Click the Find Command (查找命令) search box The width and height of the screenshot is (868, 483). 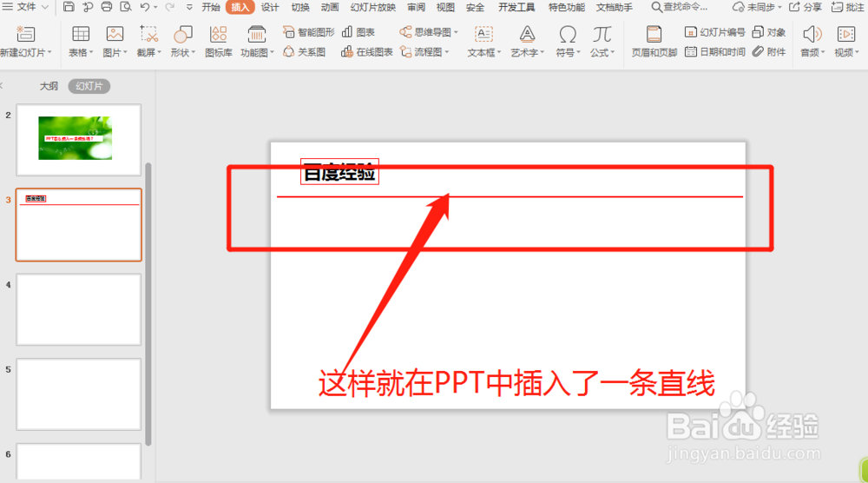click(x=680, y=7)
